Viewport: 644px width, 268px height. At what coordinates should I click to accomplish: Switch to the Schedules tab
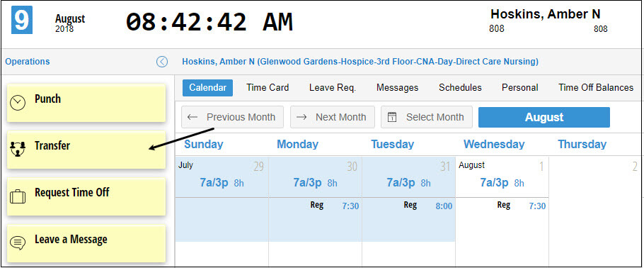point(460,88)
